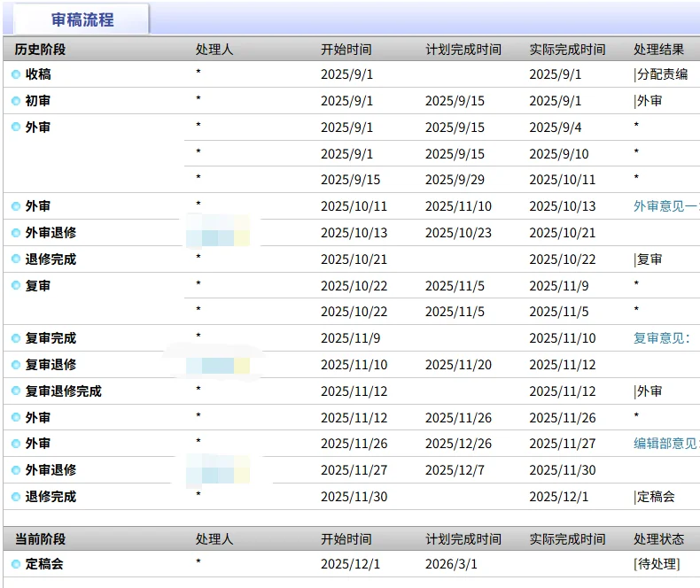The height and width of the screenshot is (588, 700).
Task: Click the 处理结果 column header
Action: pos(659,49)
